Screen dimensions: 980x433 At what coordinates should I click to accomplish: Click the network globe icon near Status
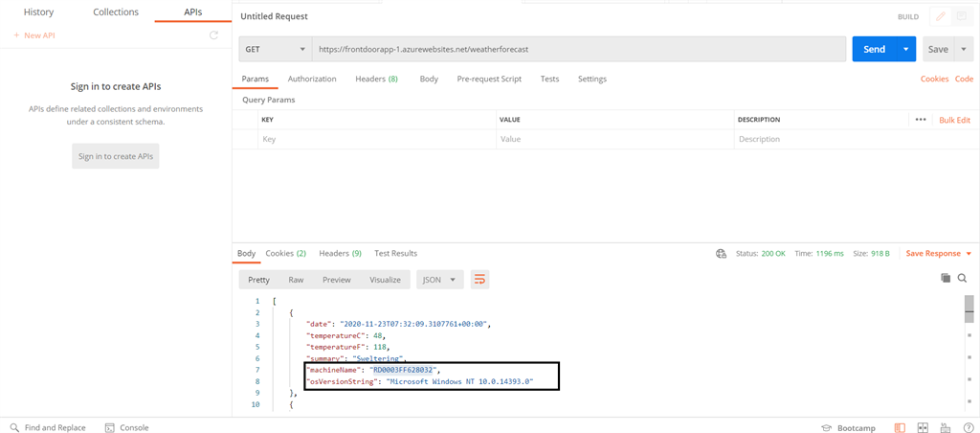[722, 254]
